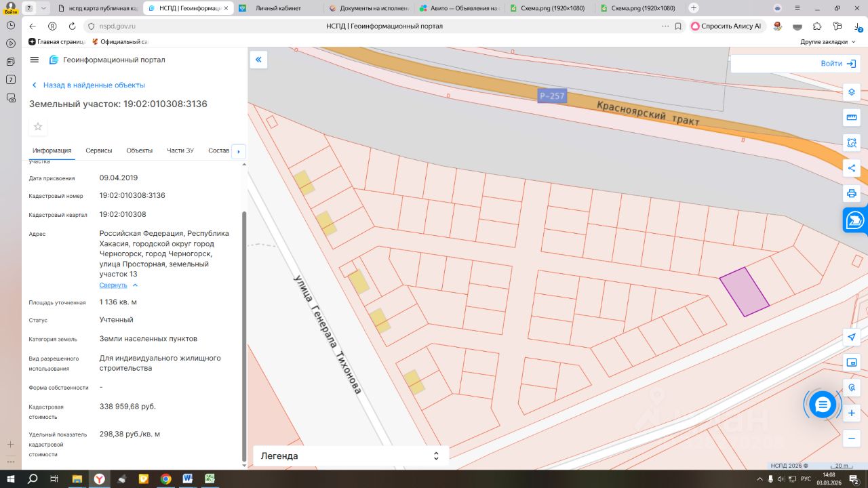
Task: Open the map layers panel icon
Action: [852, 92]
